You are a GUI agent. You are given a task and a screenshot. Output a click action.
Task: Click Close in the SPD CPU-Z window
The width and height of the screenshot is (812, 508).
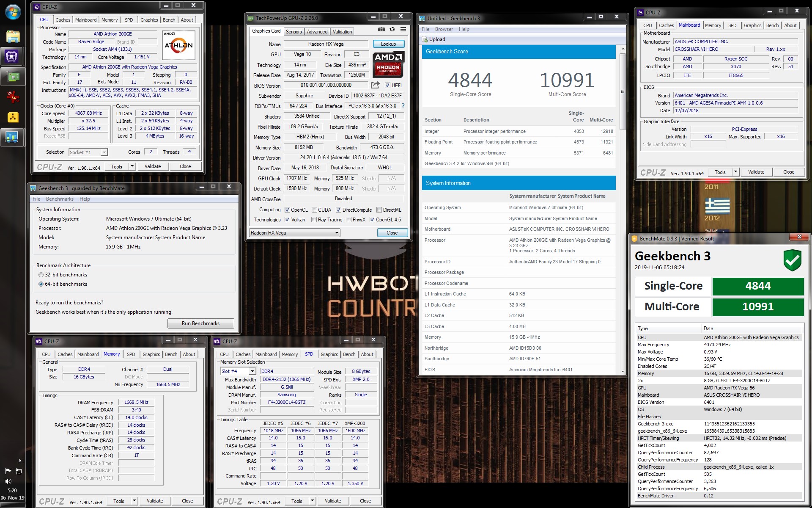coord(365,501)
